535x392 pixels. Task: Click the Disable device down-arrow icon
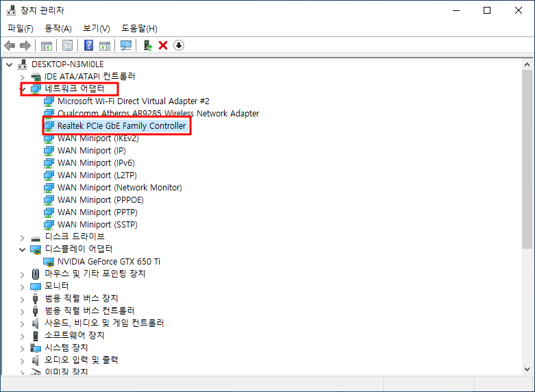click(179, 45)
